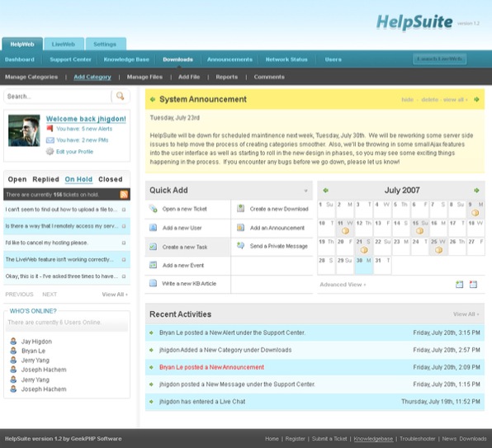Viewport: 492px width, 448px height.
Task: Open Troubleshooter footer link
Action: (418, 439)
